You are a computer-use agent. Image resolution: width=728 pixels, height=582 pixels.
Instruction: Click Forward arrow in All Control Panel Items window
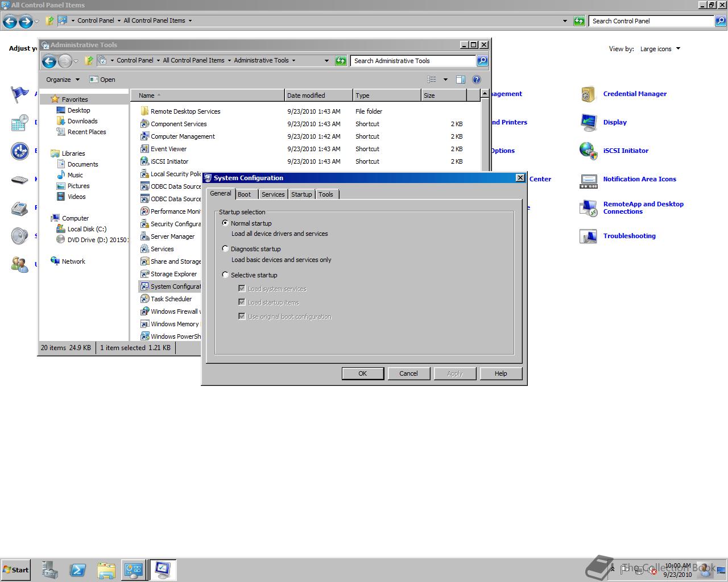pyautogui.click(x=26, y=22)
